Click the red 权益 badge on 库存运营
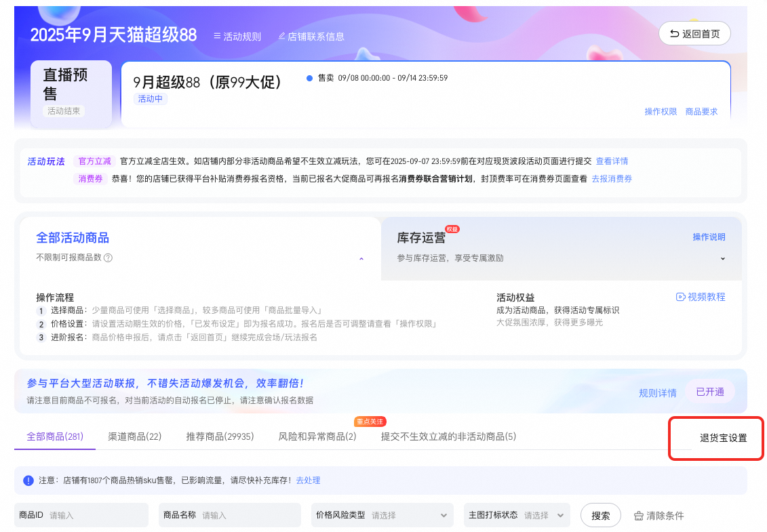767x532 pixels. point(452,229)
